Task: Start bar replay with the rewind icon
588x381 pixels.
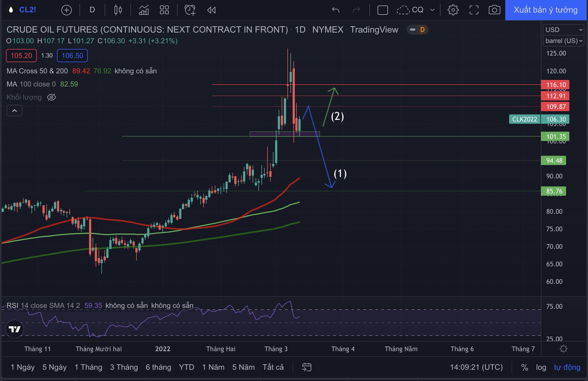Action: pos(211,10)
